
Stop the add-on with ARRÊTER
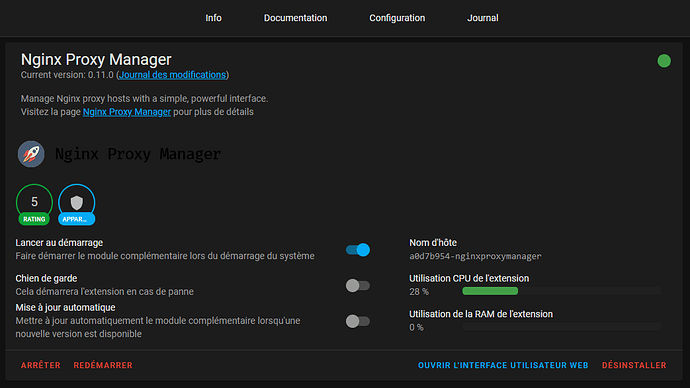click(40, 365)
